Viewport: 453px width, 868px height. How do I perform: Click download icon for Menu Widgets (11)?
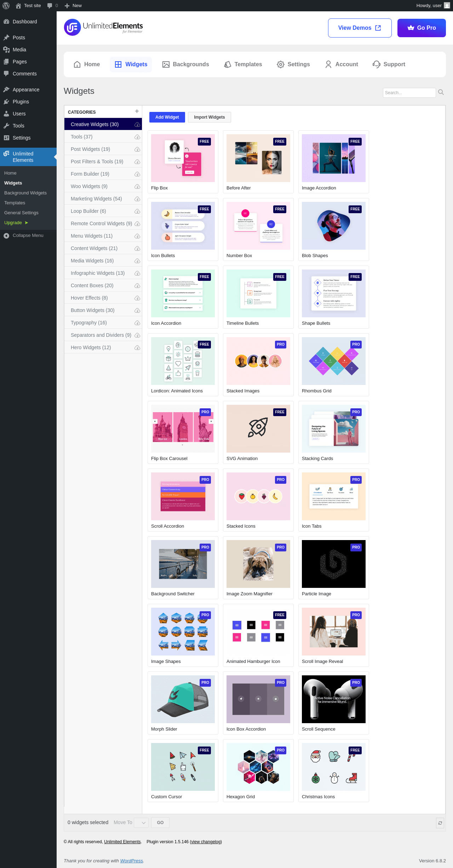coord(137,236)
